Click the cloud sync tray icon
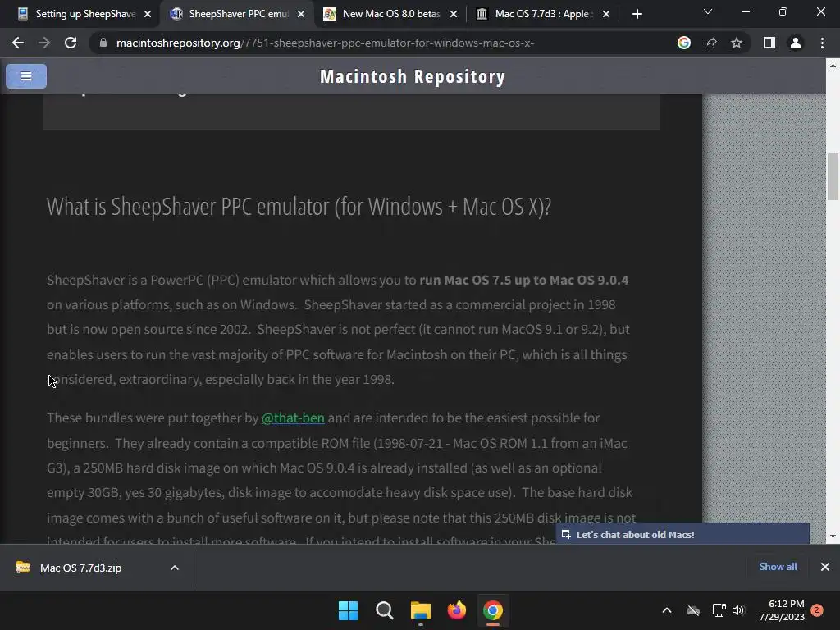Screen dimensions: 840x630 click(693, 610)
